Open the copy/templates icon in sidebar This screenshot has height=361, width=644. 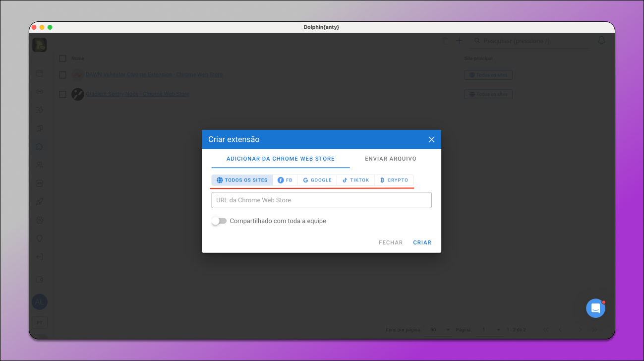[x=40, y=128]
